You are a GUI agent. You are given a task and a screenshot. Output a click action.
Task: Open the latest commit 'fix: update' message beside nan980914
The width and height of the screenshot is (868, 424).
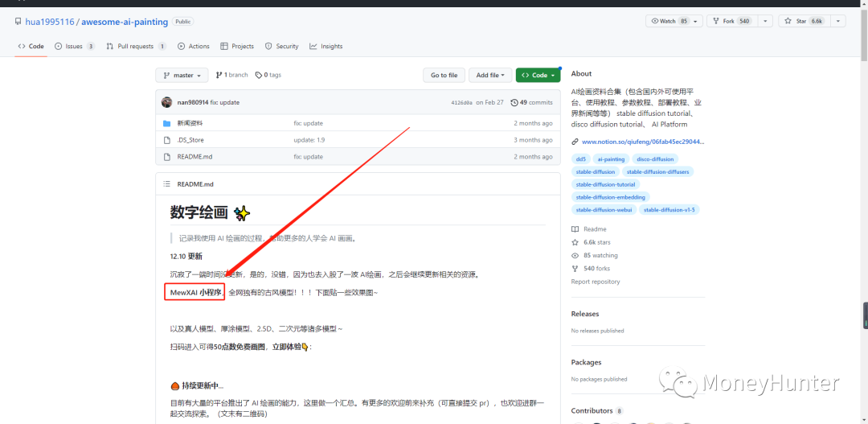pos(225,102)
